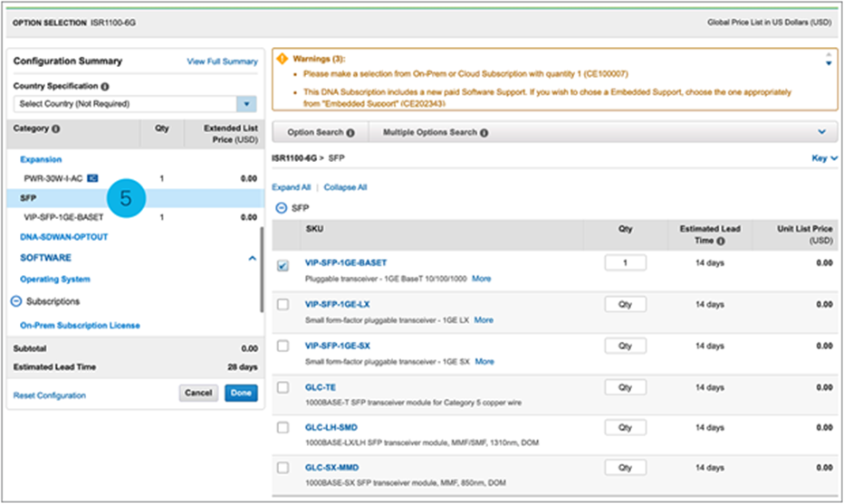Select the SFP category row
Image resolution: width=844 pixels, height=504 pixels.
pos(135,198)
